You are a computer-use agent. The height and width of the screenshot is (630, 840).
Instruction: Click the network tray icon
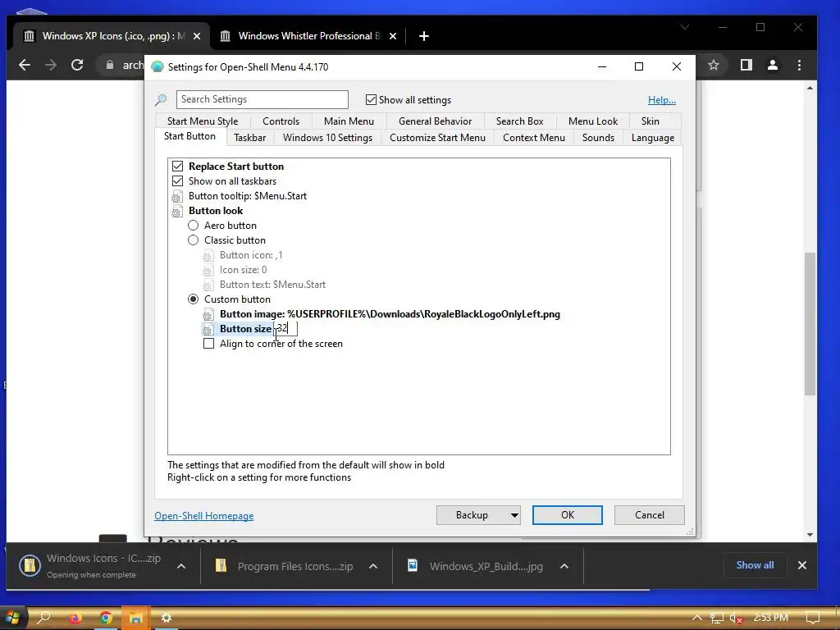click(717, 619)
